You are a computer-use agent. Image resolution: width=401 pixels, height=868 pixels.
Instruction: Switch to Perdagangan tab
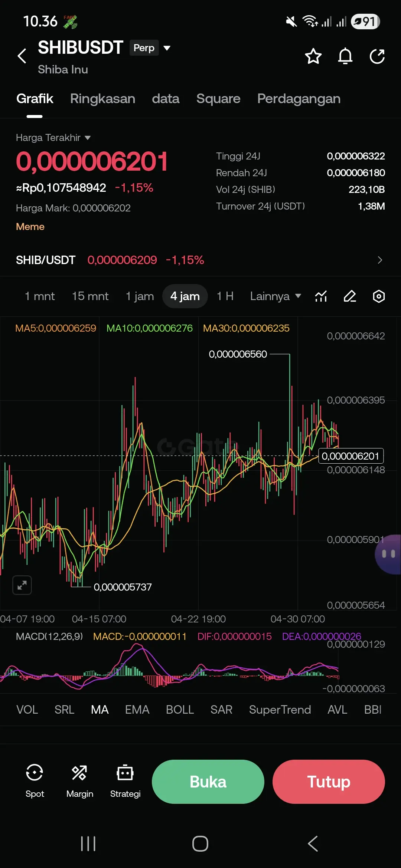tap(299, 99)
